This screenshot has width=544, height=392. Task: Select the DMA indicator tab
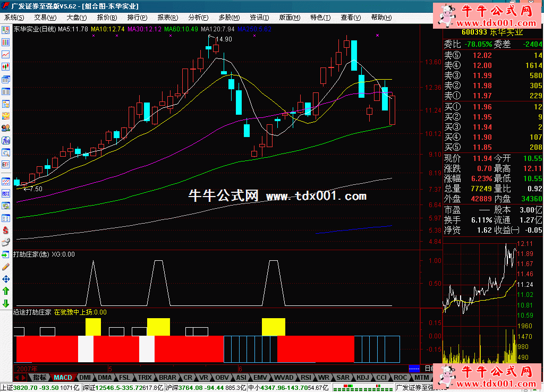(105, 378)
